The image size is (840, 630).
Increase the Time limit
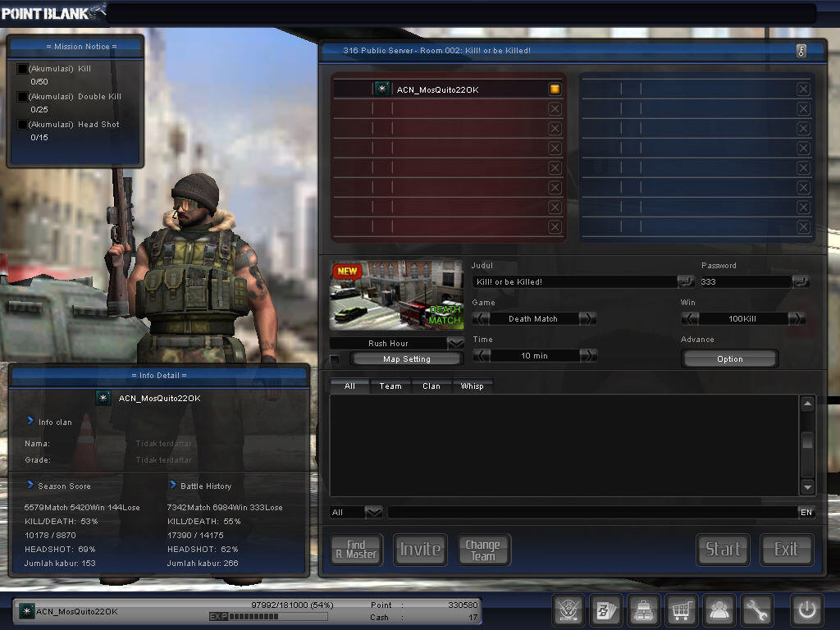[588, 355]
